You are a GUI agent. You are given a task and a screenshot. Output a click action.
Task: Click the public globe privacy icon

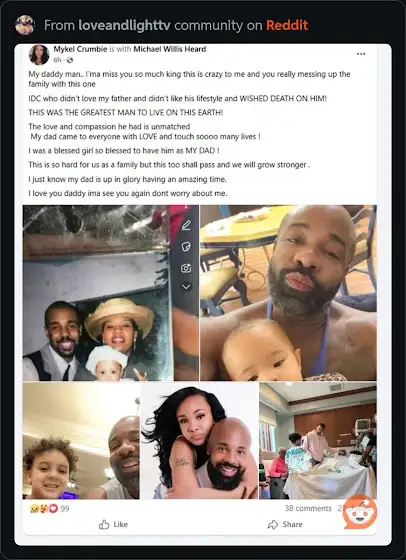(70, 60)
